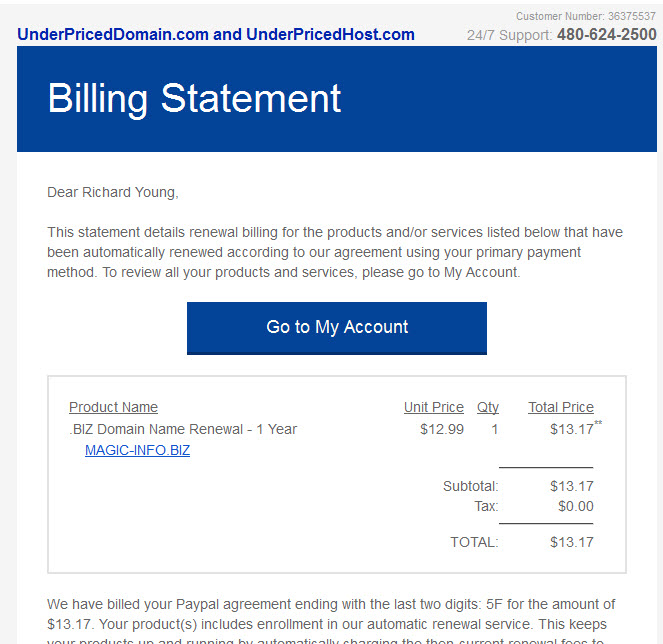The height and width of the screenshot is (644, 663).
Task: Click the TOTAL label in summary
Action: 474,542
